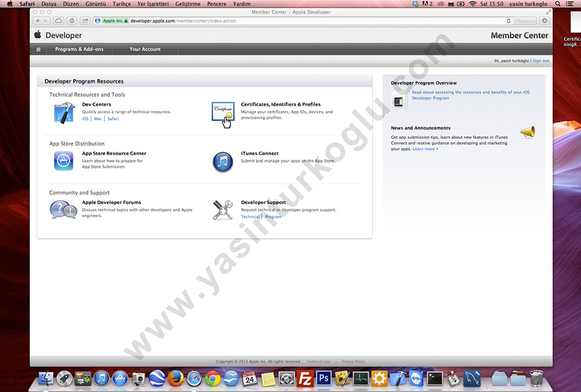The image size is (581, 392).
Task: Open the iOS dev center link
Action: [85, 118]
